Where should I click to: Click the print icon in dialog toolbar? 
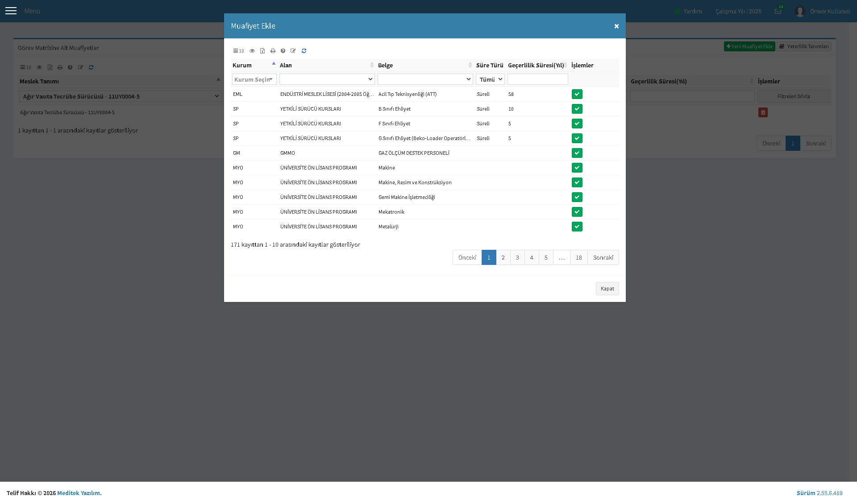click(x=273, y=51)
